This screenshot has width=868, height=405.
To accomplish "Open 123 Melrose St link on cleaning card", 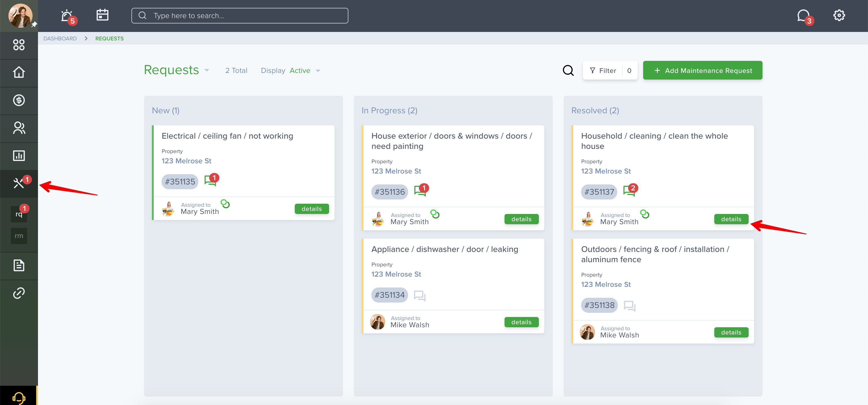I will 605,171.
